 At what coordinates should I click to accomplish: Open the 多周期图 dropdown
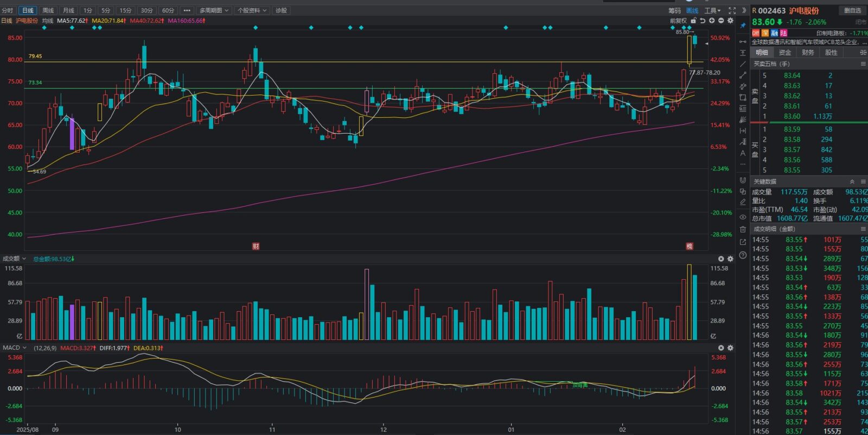214,10
